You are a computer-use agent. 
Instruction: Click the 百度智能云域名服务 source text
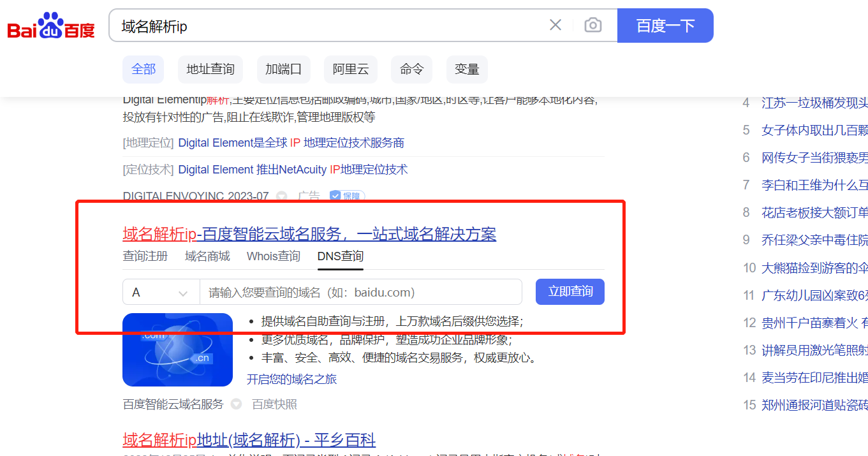point(173,404)
